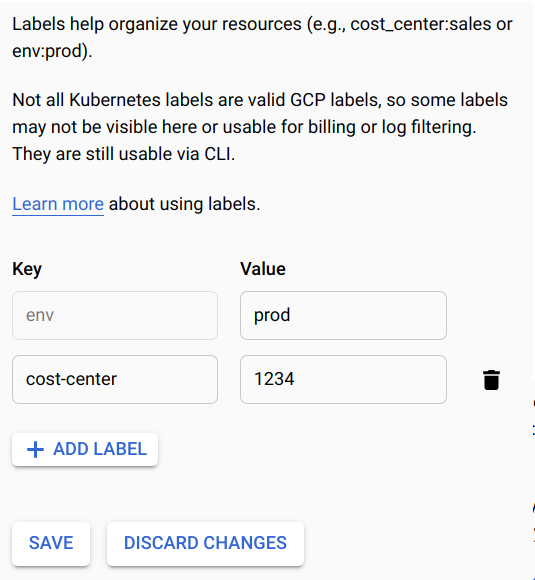The width and height of the screenshot is (535, 580).
Task: Click the 'billing or log filtering' phrase
Action: tap(392, 127)
